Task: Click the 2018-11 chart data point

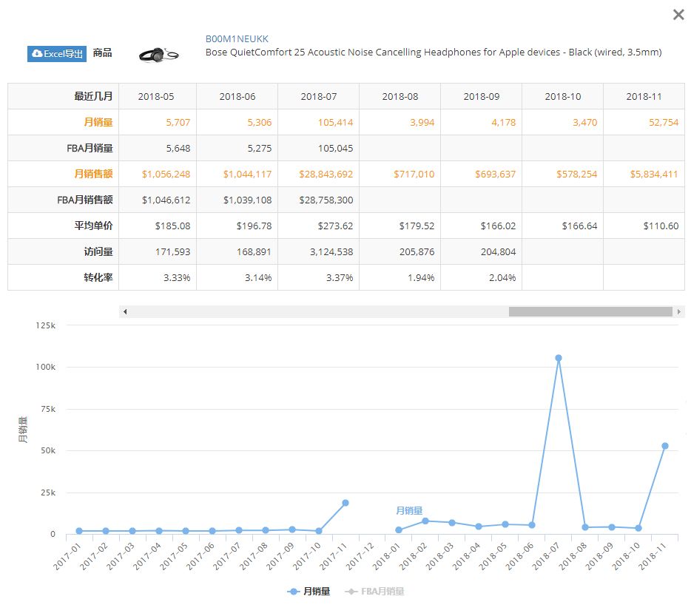Action: tap(665, 446)
